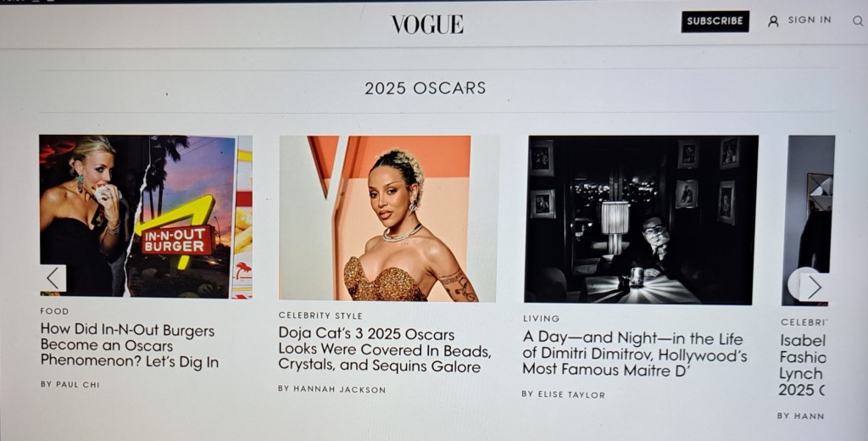868x441 pixels.
Task: Click the user profile icon
Action: (773, 21)
